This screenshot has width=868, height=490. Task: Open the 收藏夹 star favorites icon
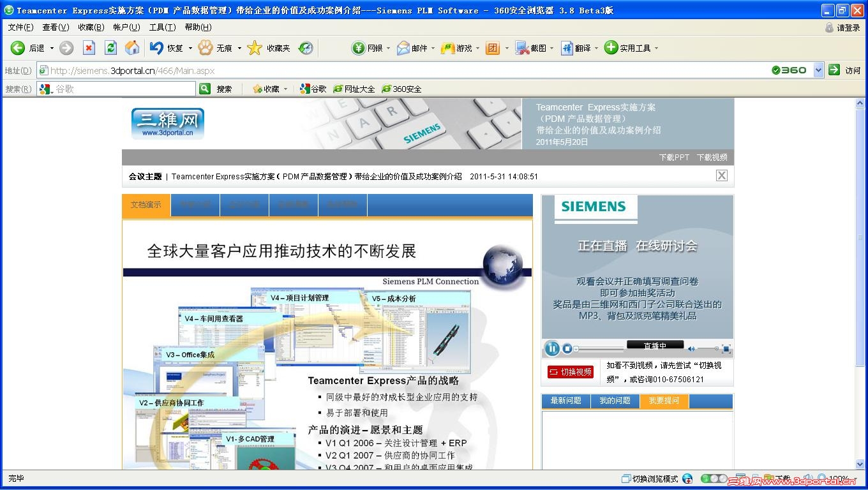click(255, 48)
